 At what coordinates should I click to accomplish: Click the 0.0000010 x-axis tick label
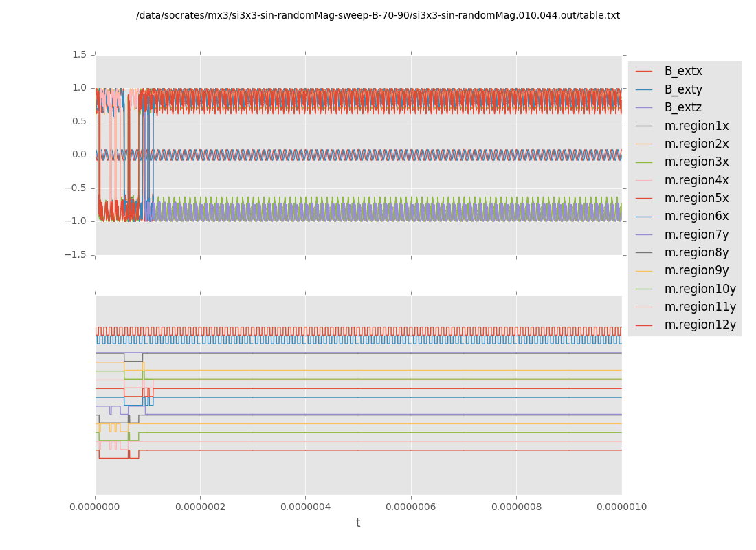pos(621,507)
